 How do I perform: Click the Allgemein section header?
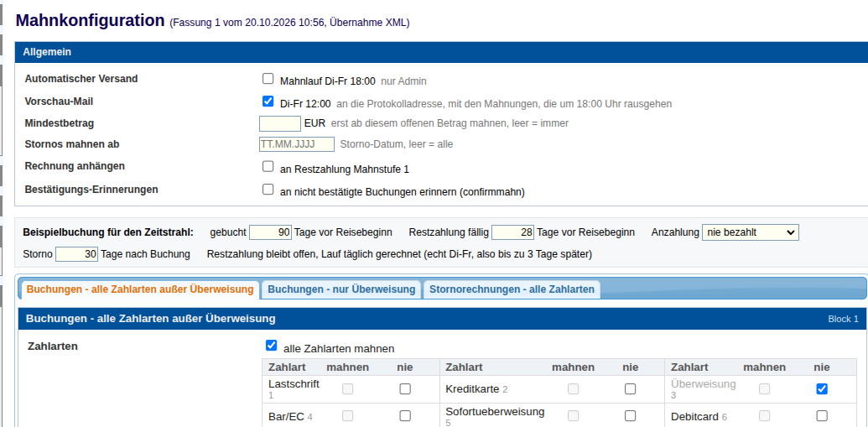pos(441,52)
